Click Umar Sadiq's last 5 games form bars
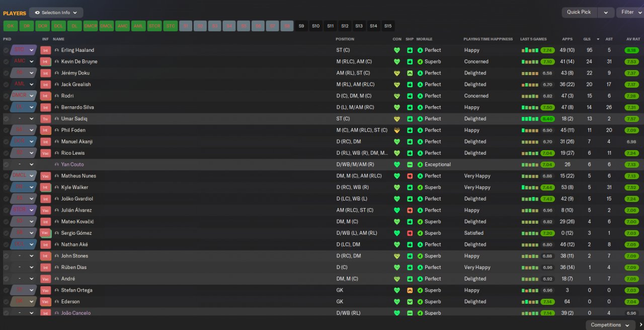Image resolution: width=644 pixels, height=330 pixels. point(530,119)
